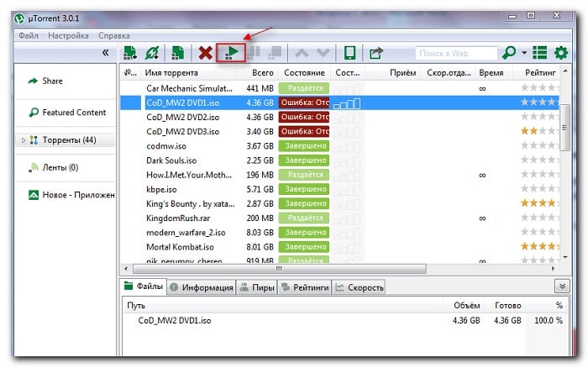Viewport: 588px width, 368px height.
Task: Select the CoD_MW2 DVD1.iso torrent
Action: tap(339, 103)
